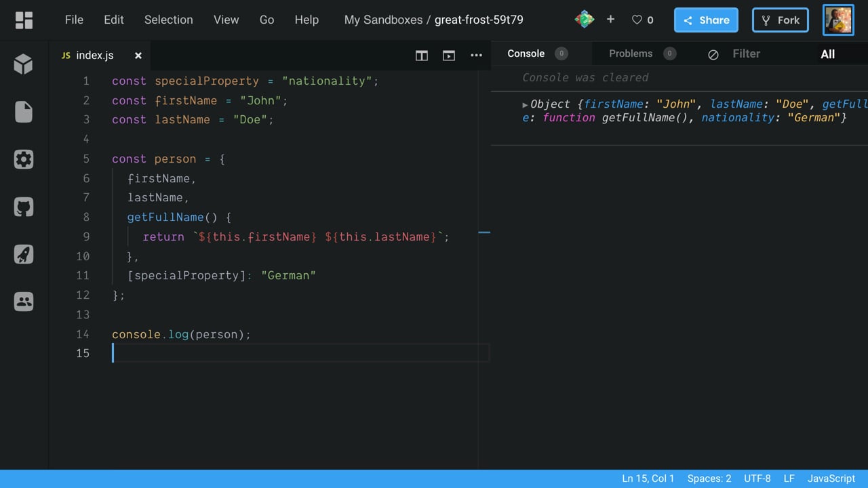Open the Selection menu

pyautogui.click(x=169, y=20)
